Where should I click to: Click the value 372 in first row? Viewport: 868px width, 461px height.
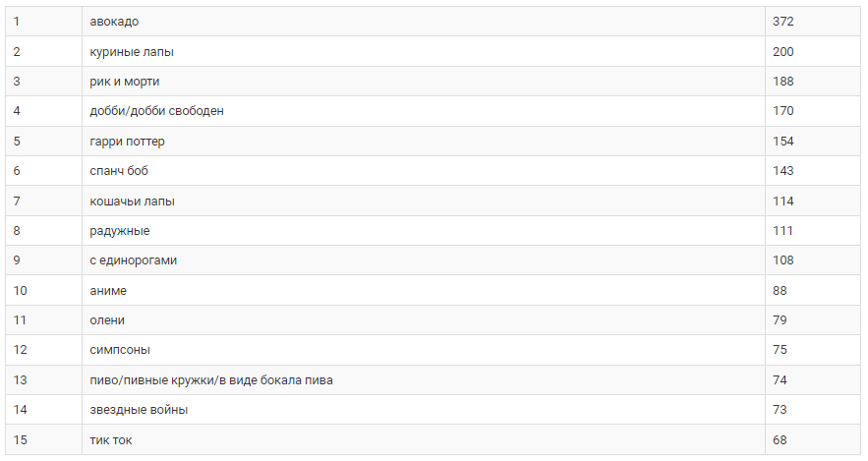tap(783, 22)
